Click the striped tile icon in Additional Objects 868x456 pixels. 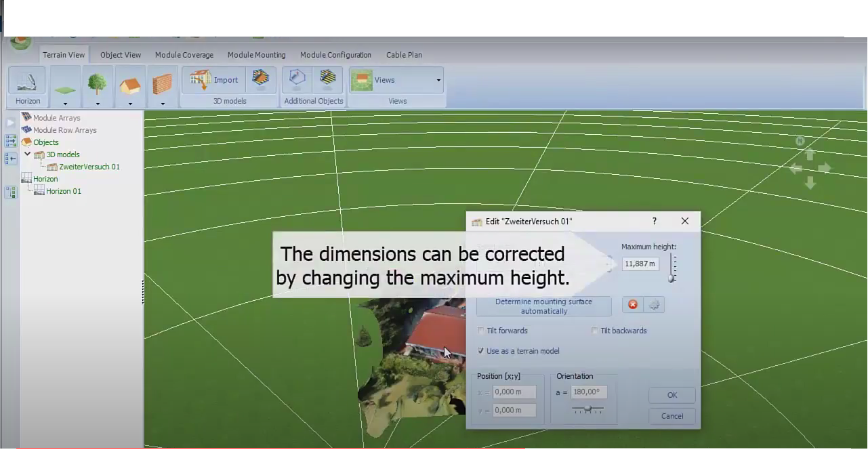click(328, 79)
